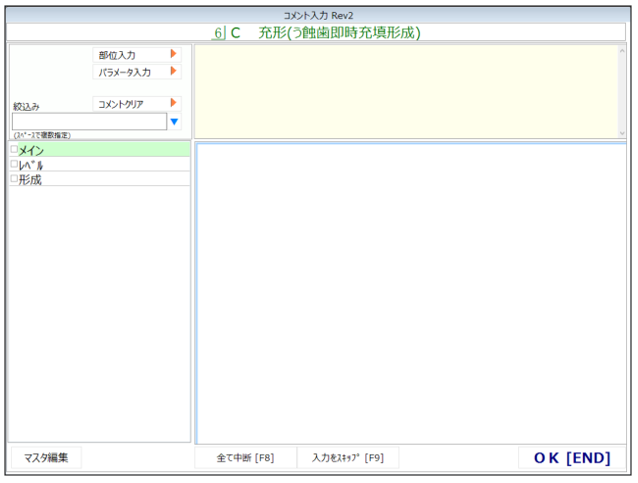Check the メイン checkbox
638x483 pixels.
[14, 149]
